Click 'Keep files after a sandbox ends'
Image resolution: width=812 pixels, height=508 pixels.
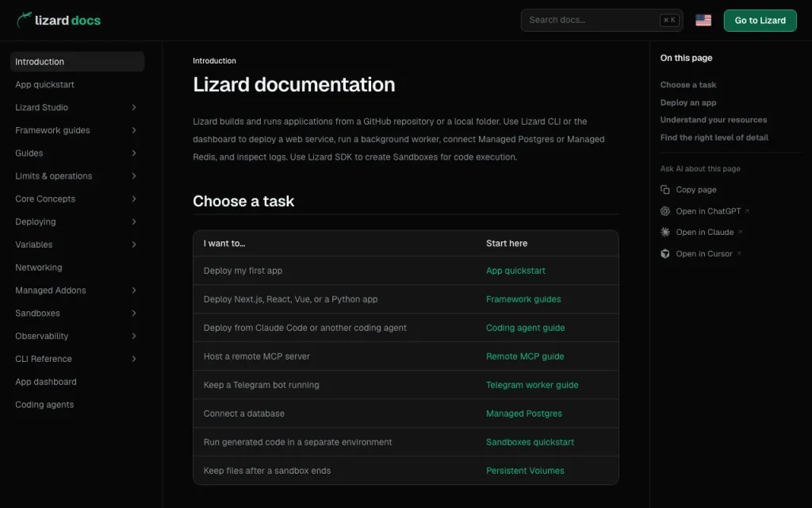266,470
